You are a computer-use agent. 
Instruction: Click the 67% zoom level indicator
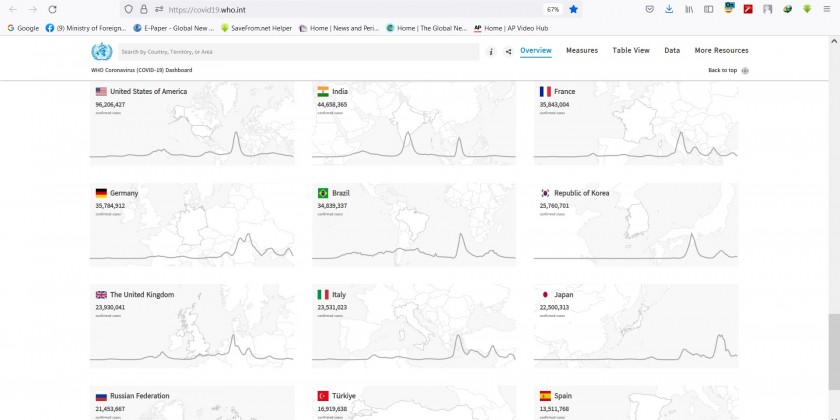[552, 9]
